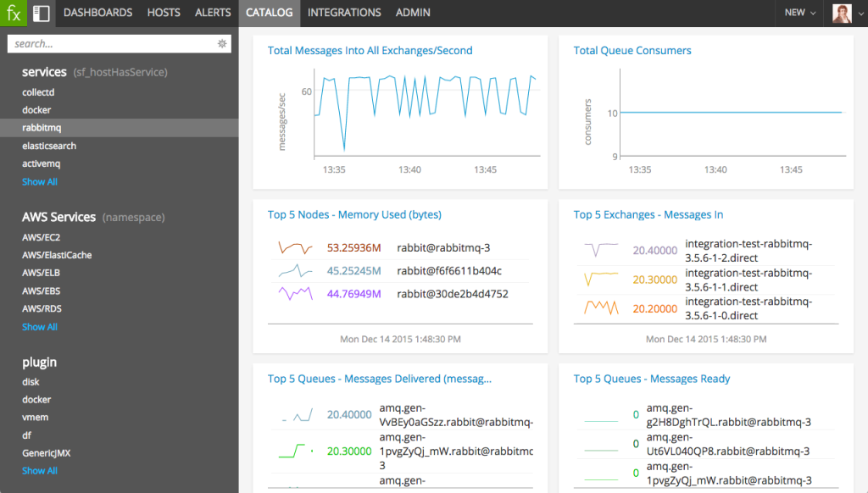Select AWS/EC2 namespace
This screenshot has height=493, width=868.
click(x=41, y=237)
